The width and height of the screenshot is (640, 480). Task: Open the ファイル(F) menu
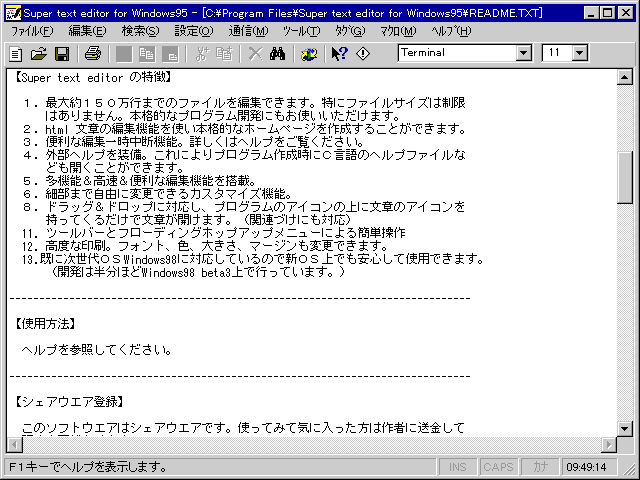tap(32, 31)
